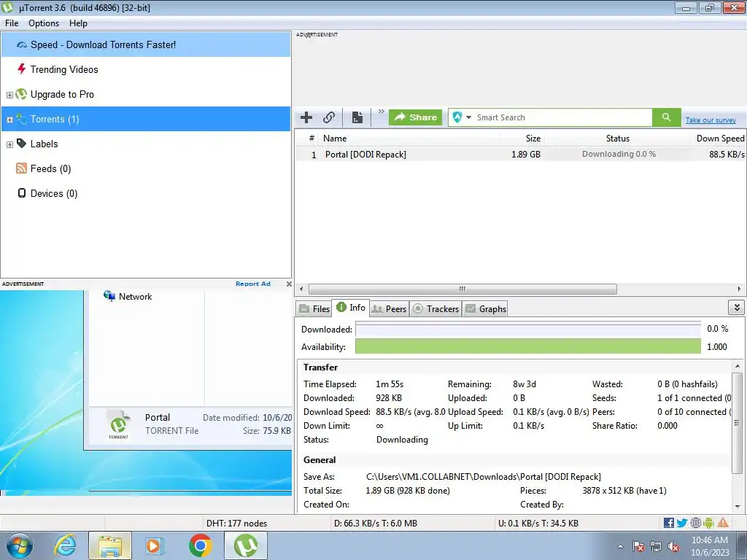Click the DHT: 177 nodes status entry
Viewport: 747px width, 560px height.
[x=237, y=524]
